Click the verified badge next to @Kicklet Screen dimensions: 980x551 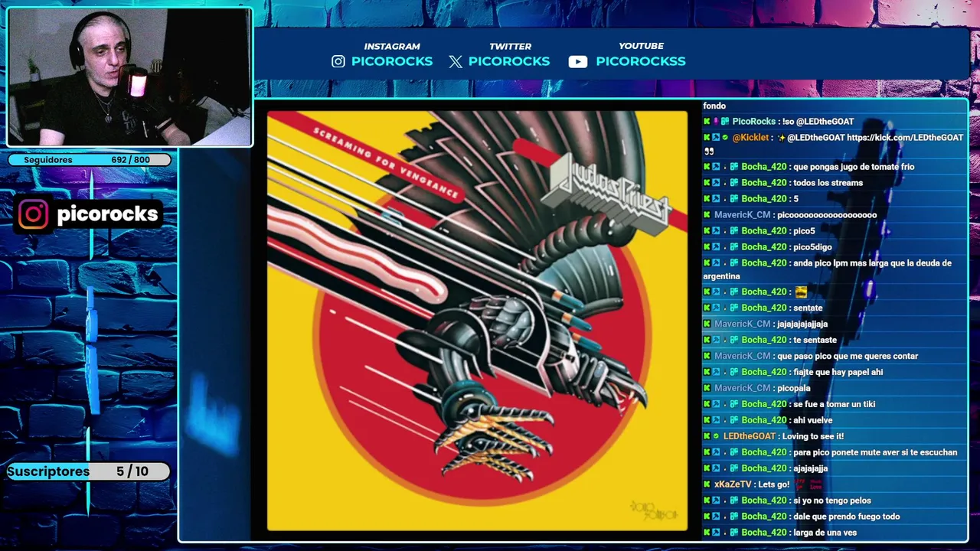(725, 138)
